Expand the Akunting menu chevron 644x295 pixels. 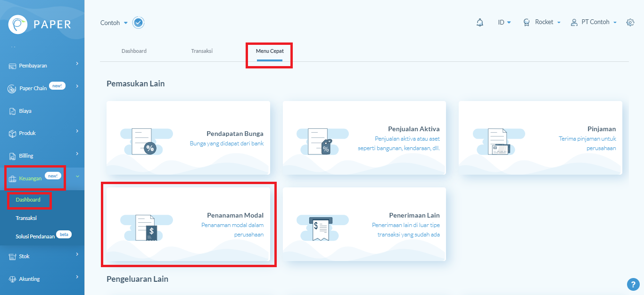(77, 277)
